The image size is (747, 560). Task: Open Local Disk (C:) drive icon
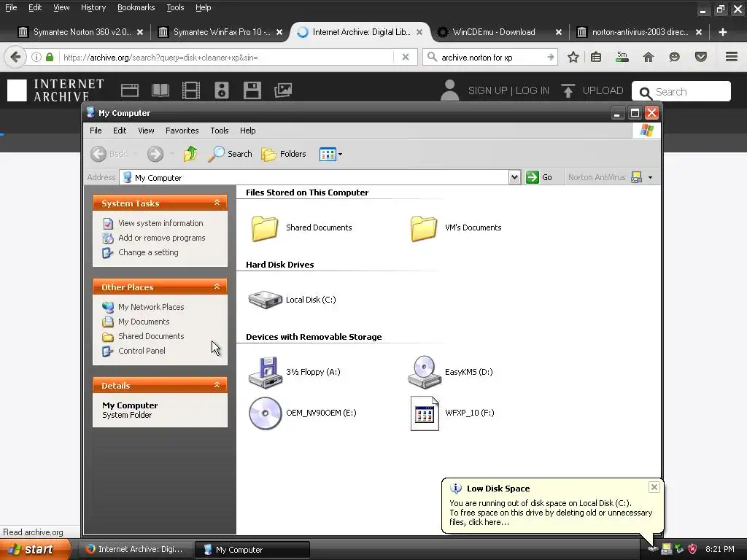click(x=266, y=300)
